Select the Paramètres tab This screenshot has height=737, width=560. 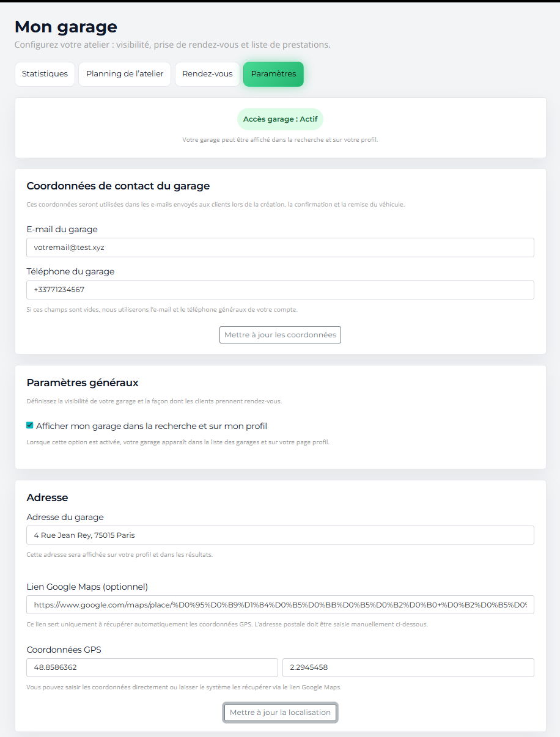pyautogui.click(x=273, y=73)
